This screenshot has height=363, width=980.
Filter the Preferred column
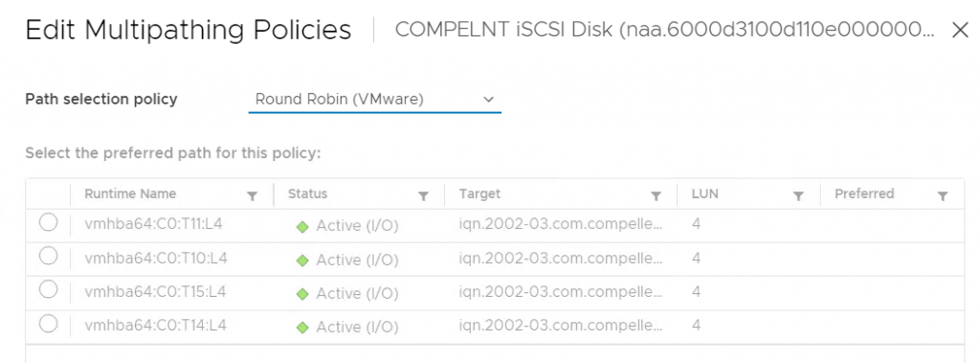[x=943, y=196]
